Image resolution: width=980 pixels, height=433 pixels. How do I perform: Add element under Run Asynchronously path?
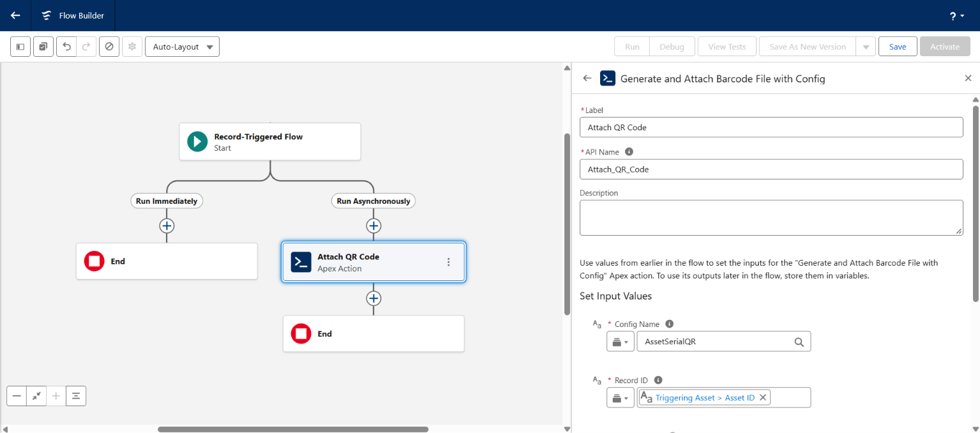click(373, 225)
